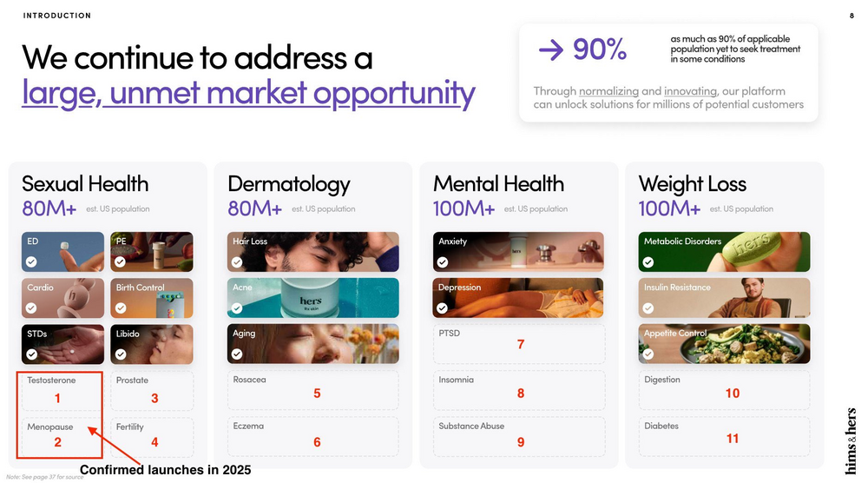Viewport: 868px width, 483px height.
Task: Click the Appetite Control tile checkmark
Action: pos(648,354)
